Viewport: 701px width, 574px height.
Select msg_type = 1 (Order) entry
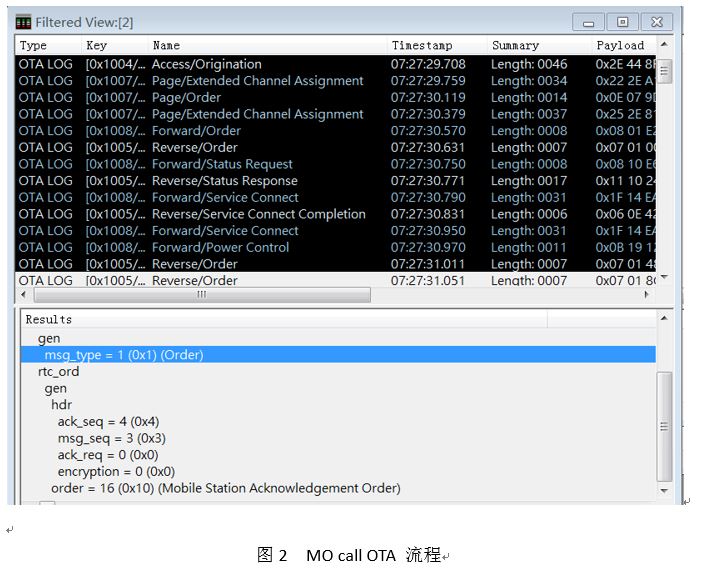point(338,355)
